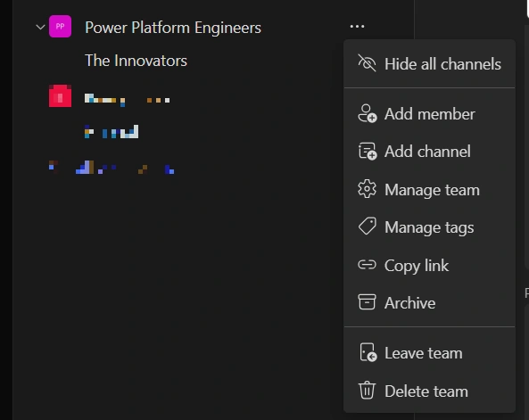The width and height of the screenshot is (529, 420).
Task: Choose Hide all channels menu entry text
Action: tap(442, 64)
